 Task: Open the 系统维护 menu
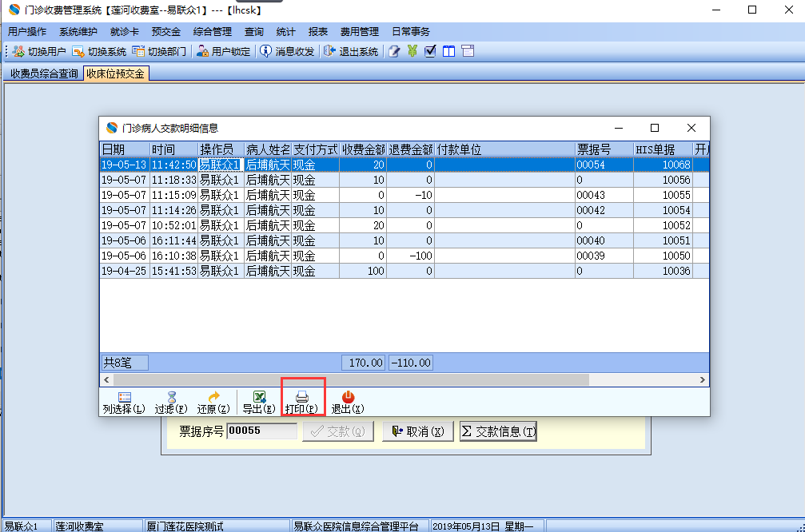[78, 32]
